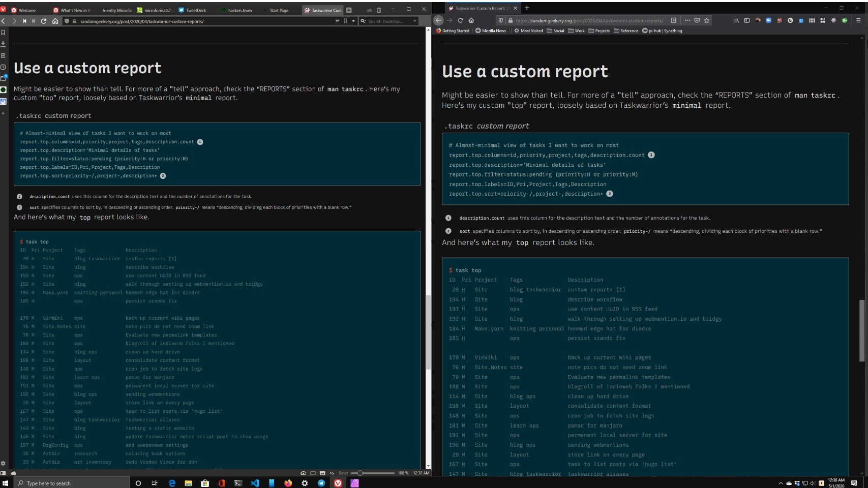Reload the page in Firefox
The image size is (868, 488).
(460, 20)
